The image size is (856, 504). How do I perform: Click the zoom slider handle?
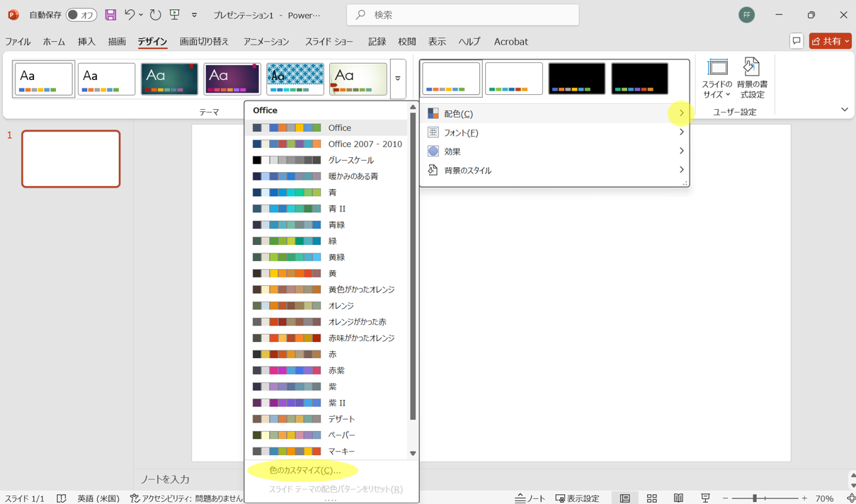(x=755, y=498)
